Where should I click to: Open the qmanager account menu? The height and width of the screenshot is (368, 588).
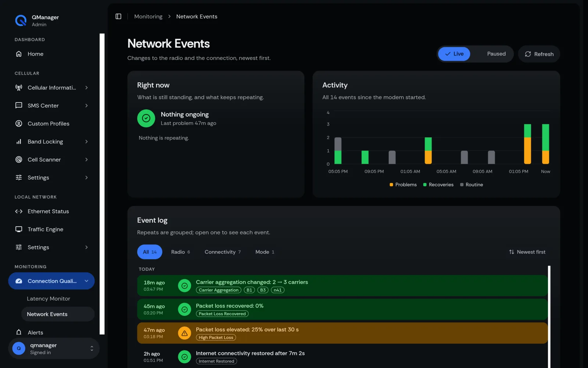coord(54,348)
